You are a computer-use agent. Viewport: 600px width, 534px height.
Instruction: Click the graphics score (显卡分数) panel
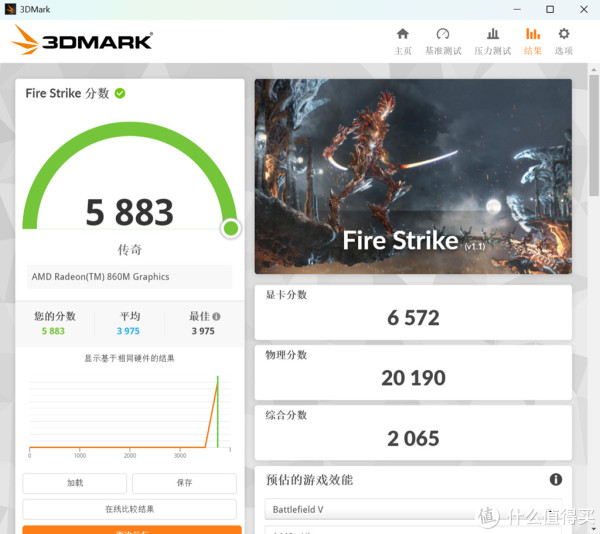click(413, 310)
